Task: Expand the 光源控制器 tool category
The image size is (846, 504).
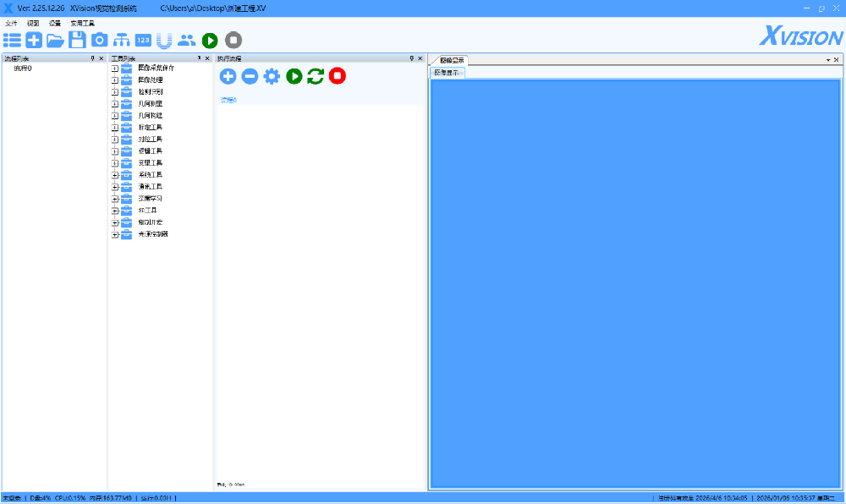Action: 113,234
